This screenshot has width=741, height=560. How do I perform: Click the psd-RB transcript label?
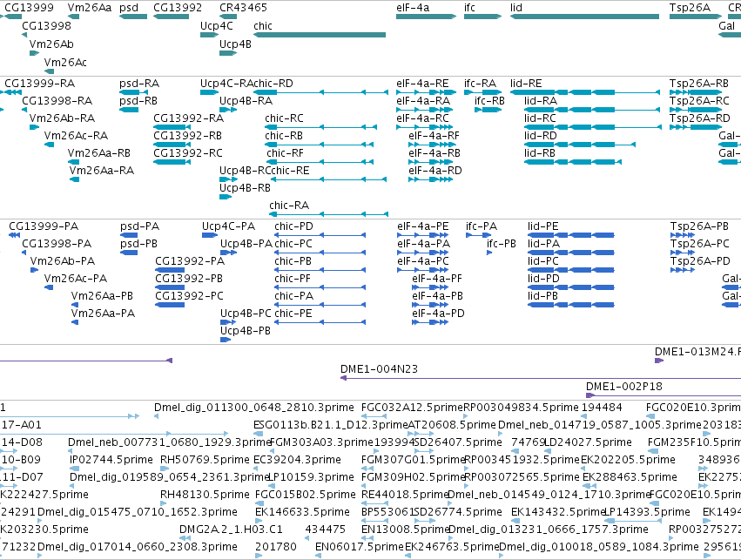point(138,101)
